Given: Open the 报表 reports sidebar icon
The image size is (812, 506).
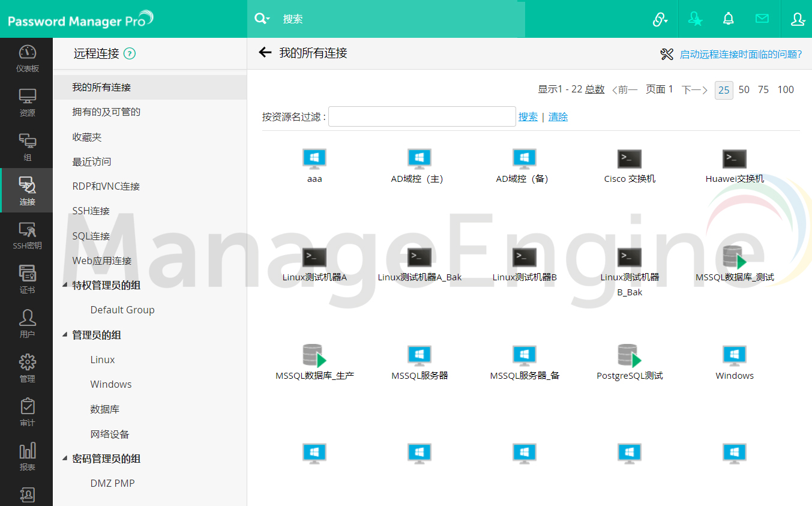Looking at the screenshot, I should (x=28, y=451).
